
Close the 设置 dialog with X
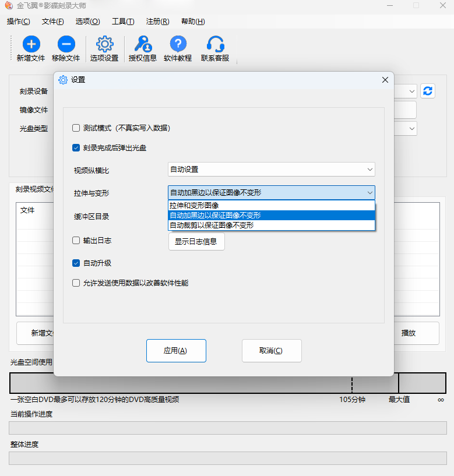[385, 80]
